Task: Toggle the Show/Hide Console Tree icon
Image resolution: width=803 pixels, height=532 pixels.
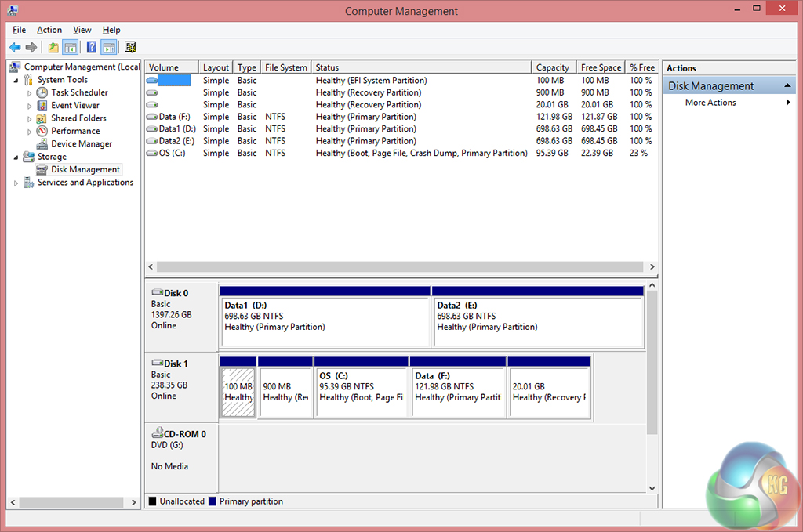Action: tap(70, 48)
